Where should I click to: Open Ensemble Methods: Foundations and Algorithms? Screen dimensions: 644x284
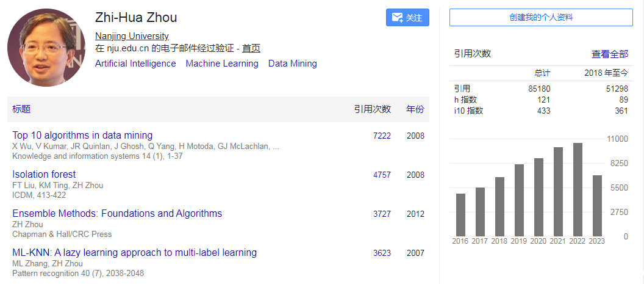[117, 214]
